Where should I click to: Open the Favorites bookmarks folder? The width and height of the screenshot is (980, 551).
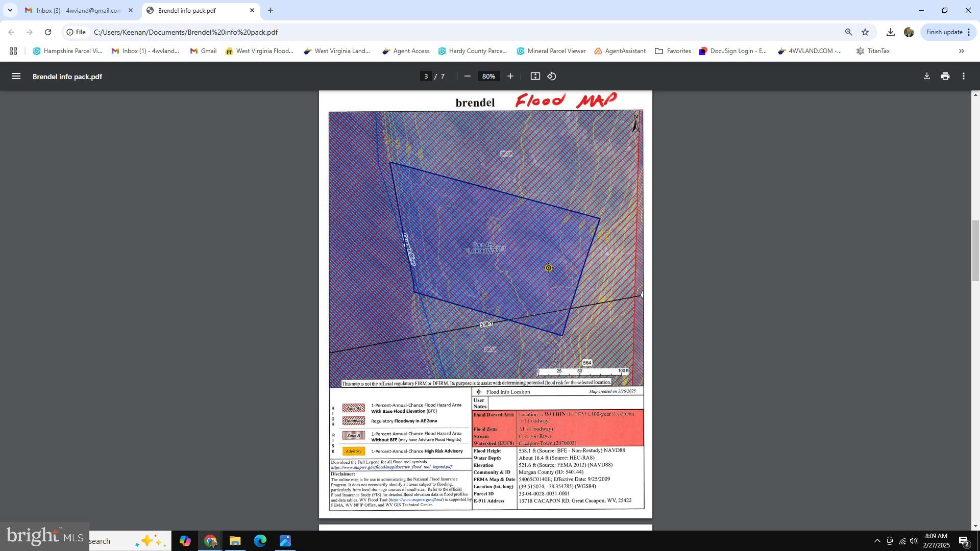click(x=673, y=51)
